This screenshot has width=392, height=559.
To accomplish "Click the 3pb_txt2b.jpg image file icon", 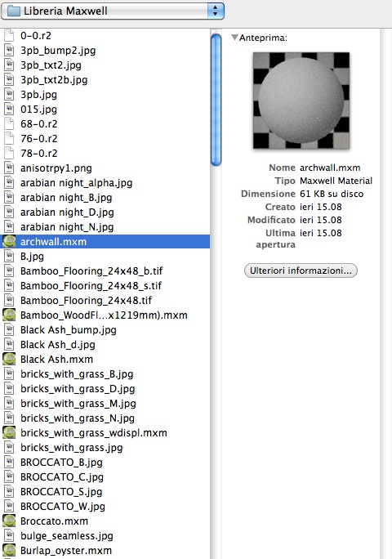I will pyautogui.click(x=9, y=79).
